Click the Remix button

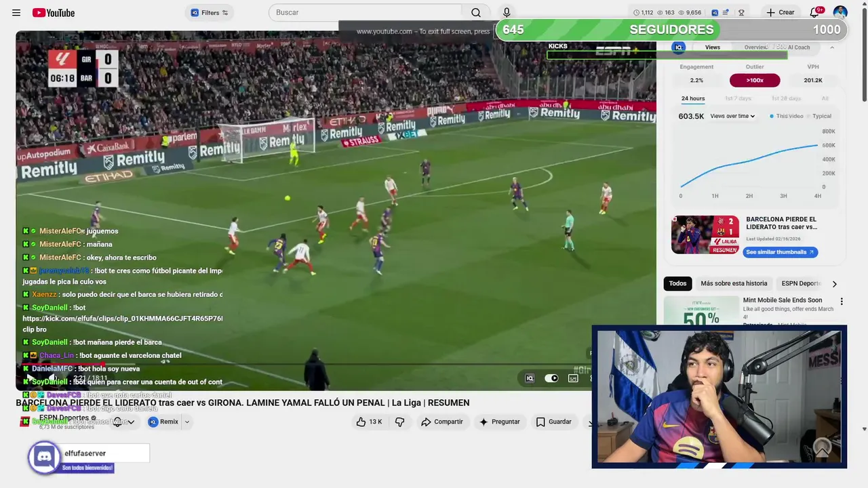(x=163, y=422)
